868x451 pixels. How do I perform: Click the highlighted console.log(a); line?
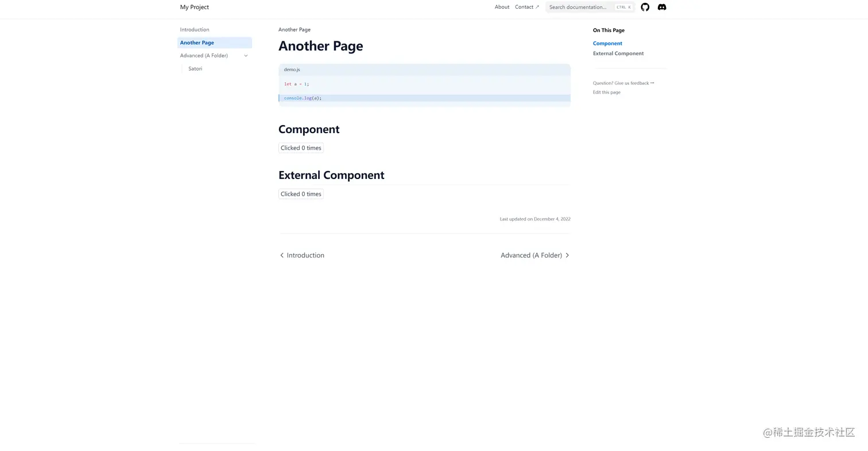424,98
